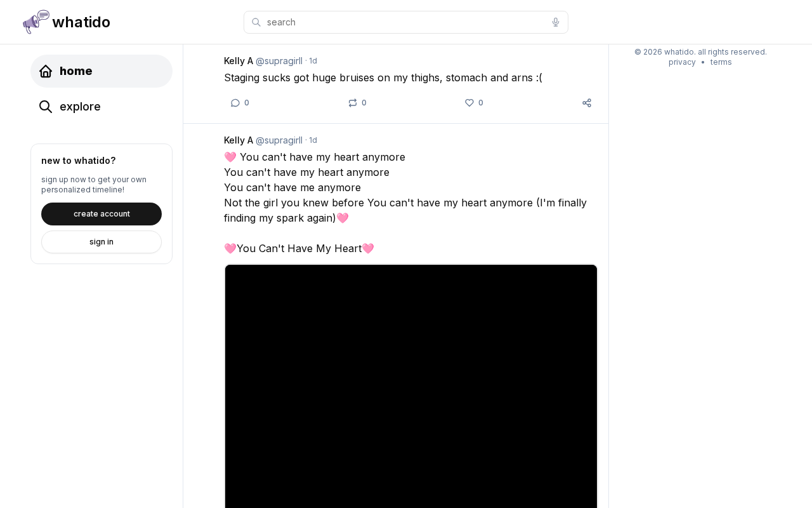812x508 pixels.
Task: Click the whatido site title text
Action: pyautogui.click(x=81, y=22)
